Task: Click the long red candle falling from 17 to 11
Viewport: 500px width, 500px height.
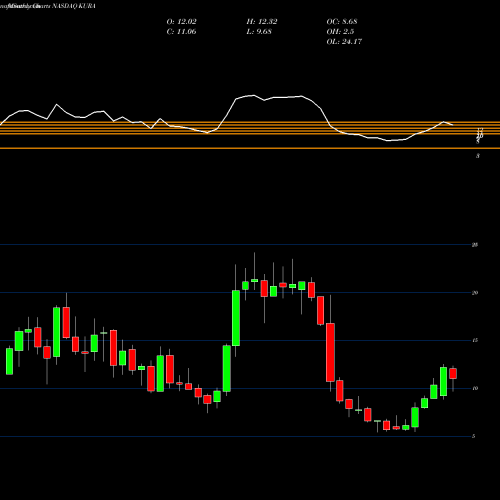Action: pyautogui.click(x=330, y=352)
